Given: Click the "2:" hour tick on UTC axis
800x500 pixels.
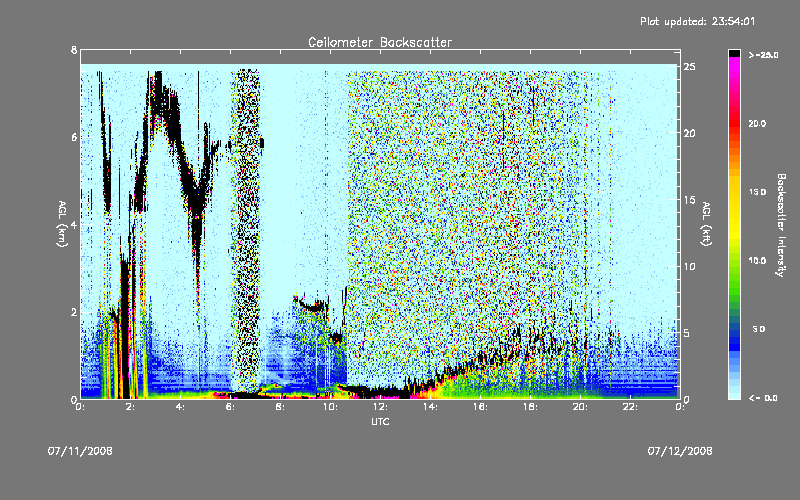Looking at the screenshot, I should point(130,407).
